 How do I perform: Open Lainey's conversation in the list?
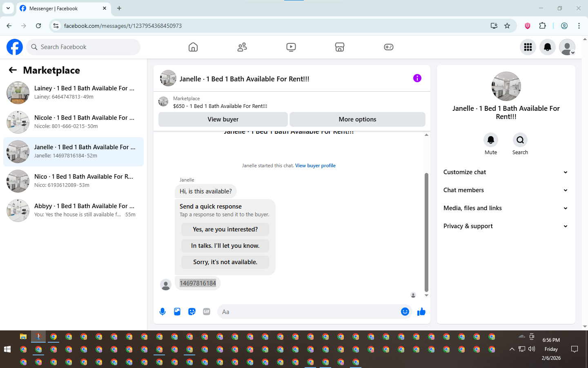[73, 93]
